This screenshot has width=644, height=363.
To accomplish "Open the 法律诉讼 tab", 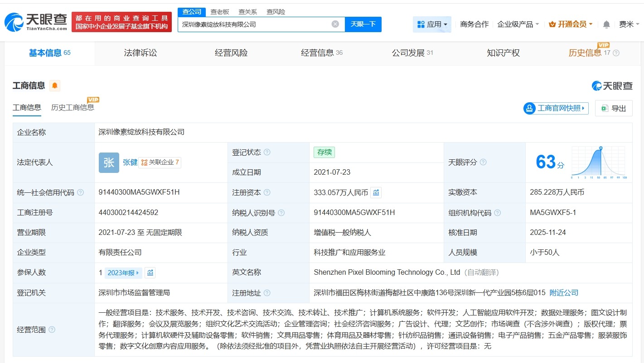I will point(140,53).
